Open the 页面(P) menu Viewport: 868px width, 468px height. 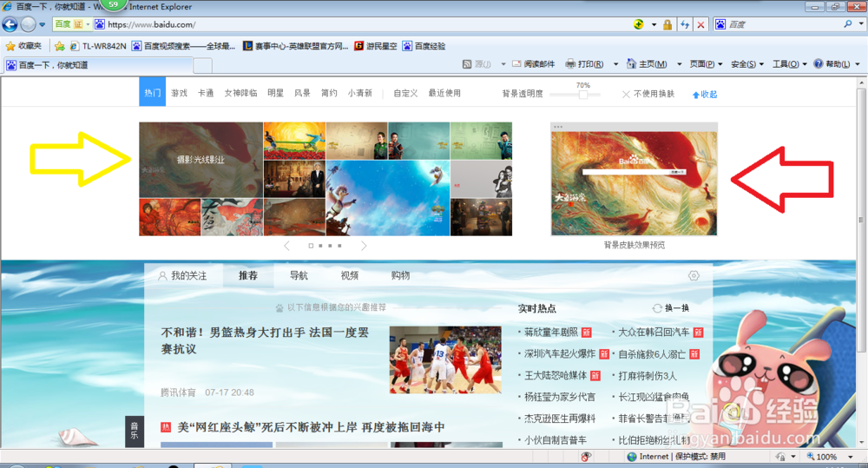click(x=706, y=64)
